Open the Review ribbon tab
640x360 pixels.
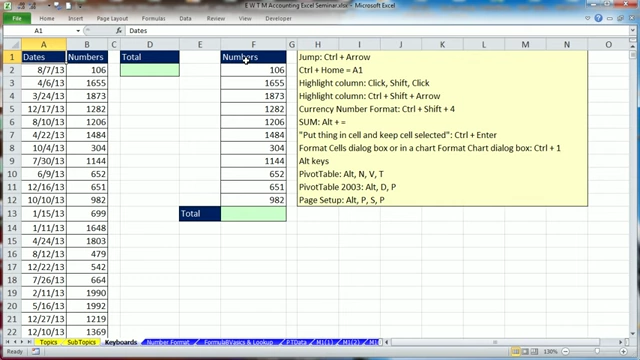(216, 18)
